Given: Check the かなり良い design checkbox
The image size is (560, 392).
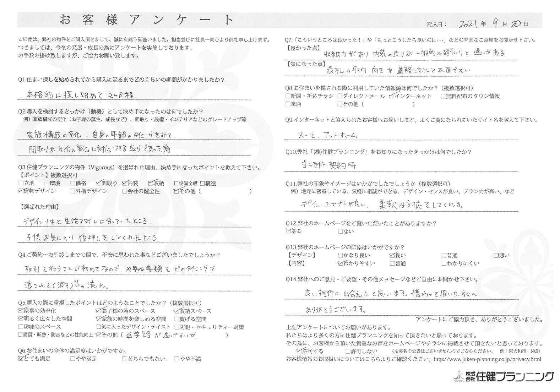Looking at the screenshot, I should [x=340, y=255].
